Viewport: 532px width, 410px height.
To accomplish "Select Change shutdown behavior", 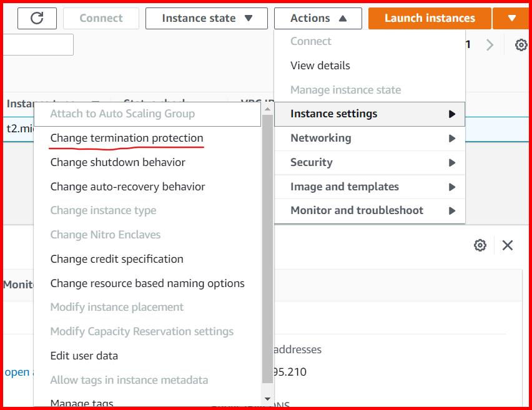I will click(118, 162).
